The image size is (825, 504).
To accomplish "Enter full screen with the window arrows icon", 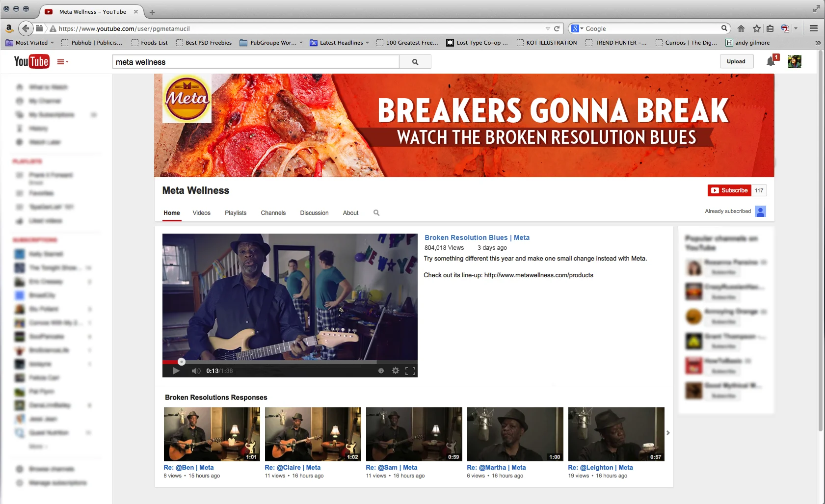I will [x=816, y=9].
